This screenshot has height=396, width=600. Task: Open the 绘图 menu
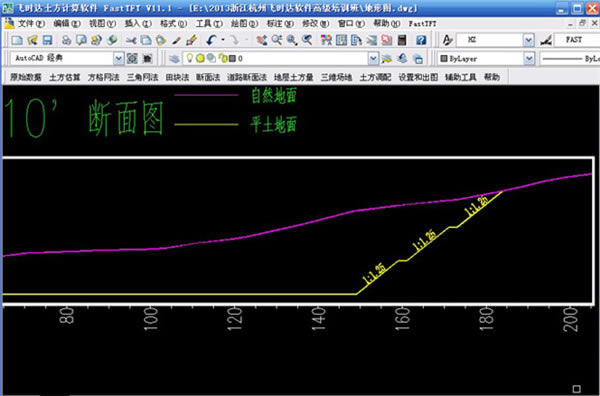pos(245,23)
